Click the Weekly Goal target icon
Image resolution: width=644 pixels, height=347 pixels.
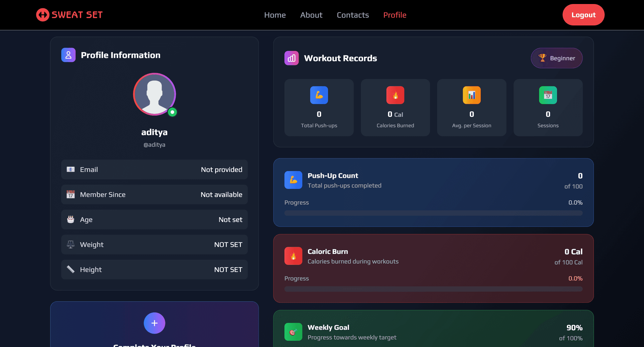(293, 332)
